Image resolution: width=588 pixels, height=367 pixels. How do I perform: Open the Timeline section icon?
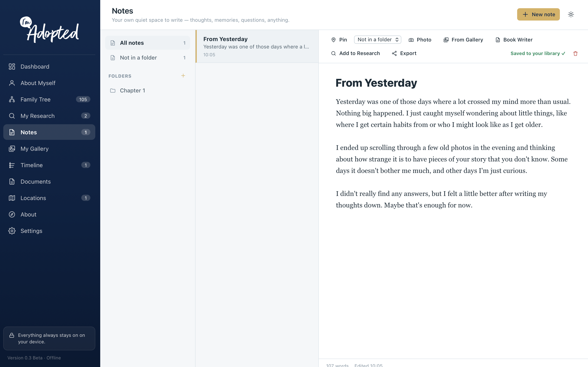(12, 165)
